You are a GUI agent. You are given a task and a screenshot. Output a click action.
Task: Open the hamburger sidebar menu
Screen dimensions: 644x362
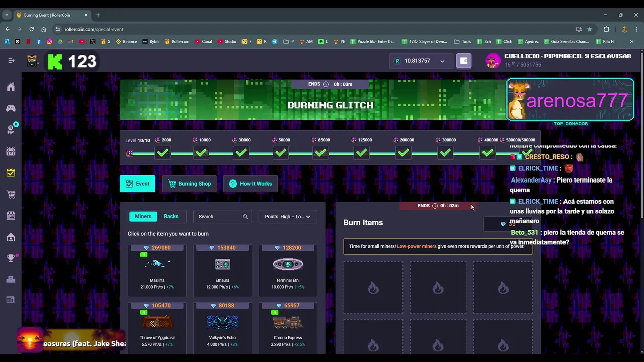pos(11,61)
